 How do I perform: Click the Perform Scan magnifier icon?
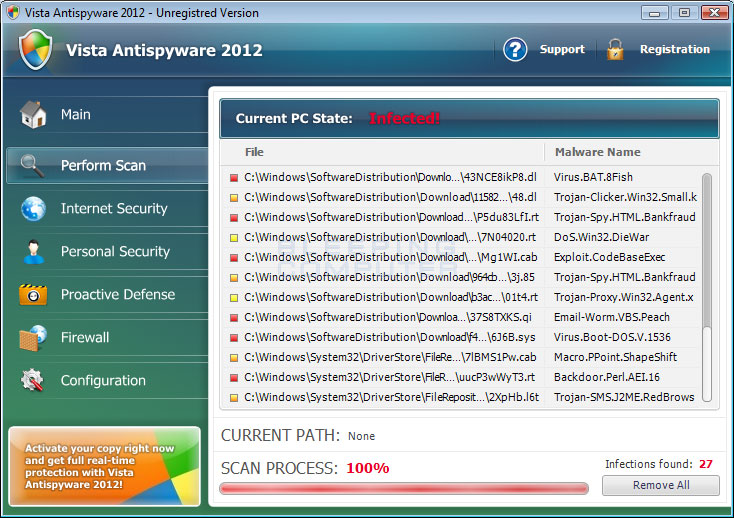pyautogui.click(x=32, y=166)
